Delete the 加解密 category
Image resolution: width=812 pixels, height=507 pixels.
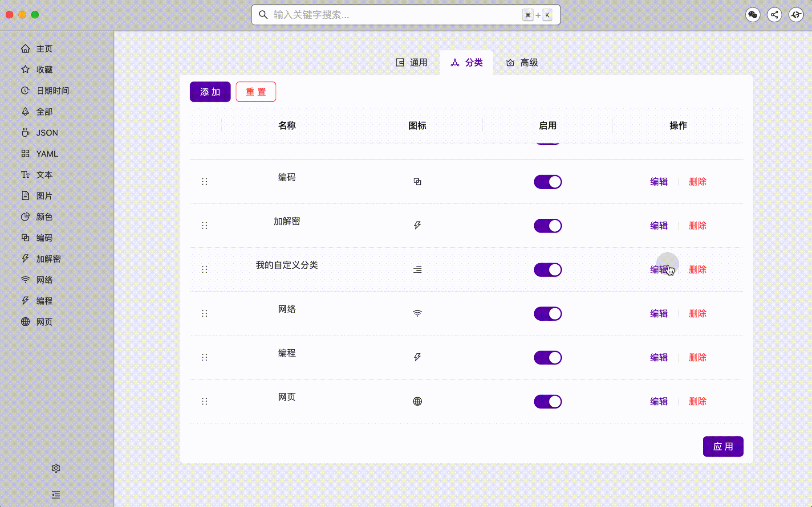(x=698, y=226)
